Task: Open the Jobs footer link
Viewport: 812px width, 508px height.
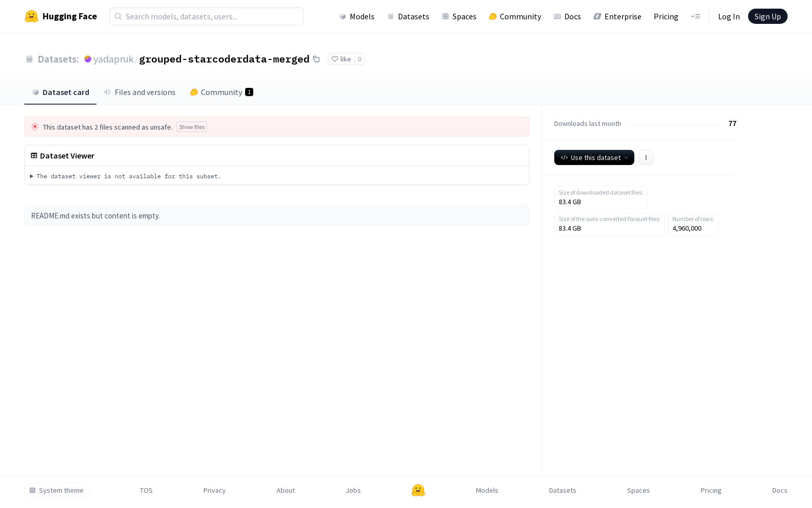Action: [x=353, y=490]
